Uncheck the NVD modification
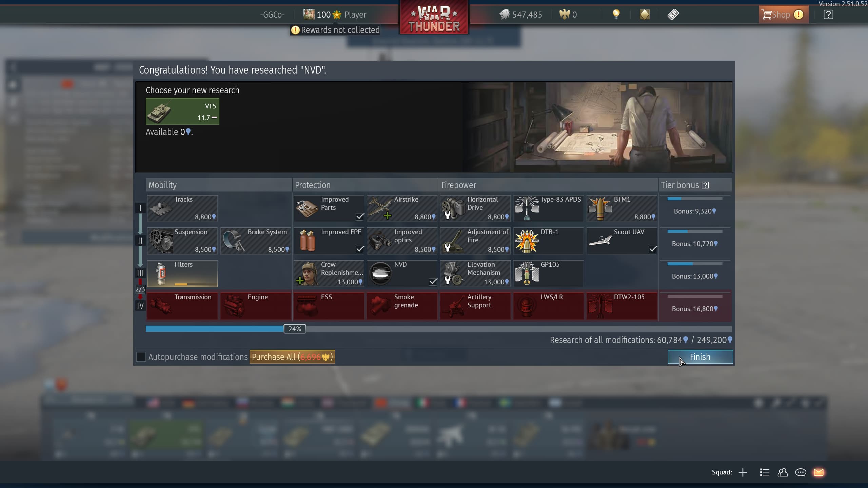 point(433,282)
